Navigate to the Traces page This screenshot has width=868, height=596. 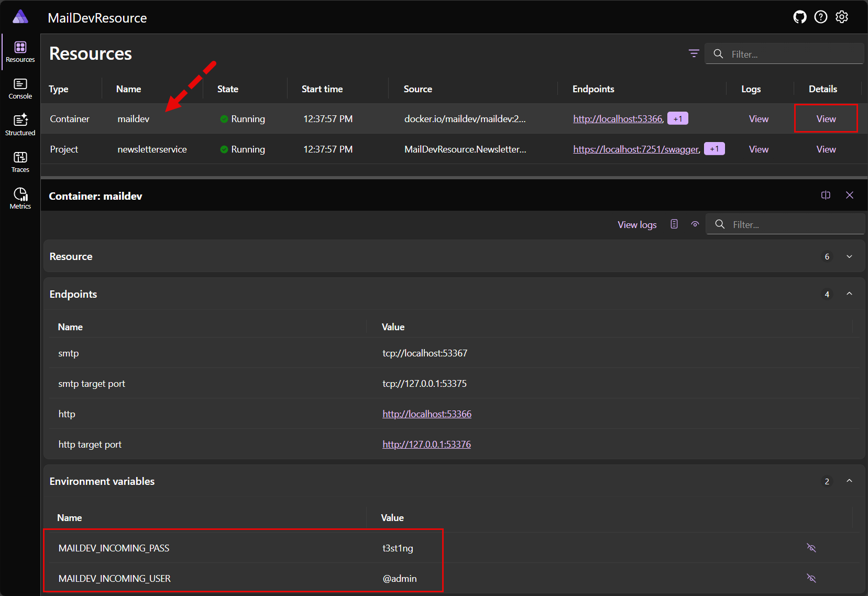[20, 162]
